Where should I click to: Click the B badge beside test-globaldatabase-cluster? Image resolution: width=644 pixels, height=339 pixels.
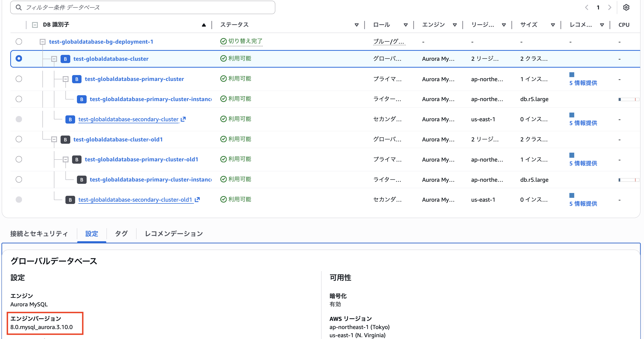coord(65,59)
